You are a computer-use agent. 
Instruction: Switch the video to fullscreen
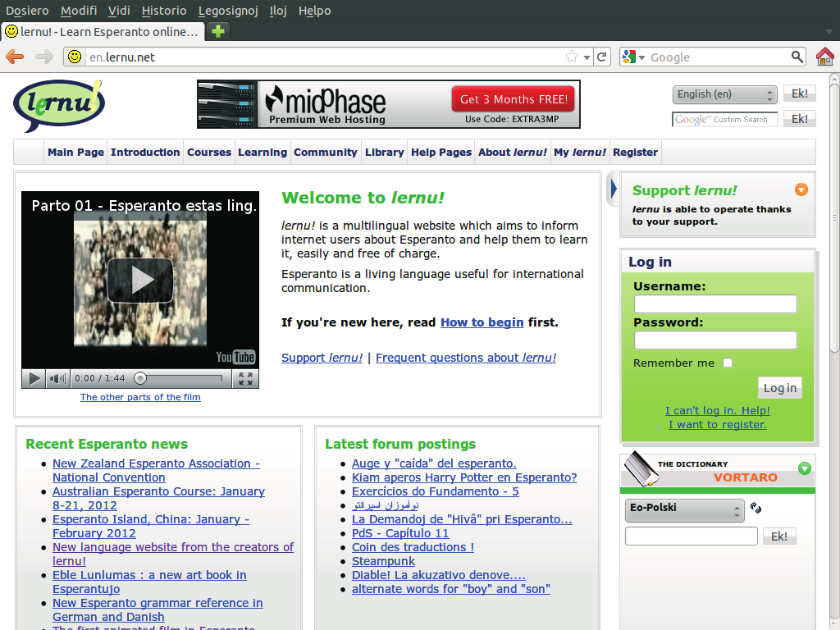(245, 379)
